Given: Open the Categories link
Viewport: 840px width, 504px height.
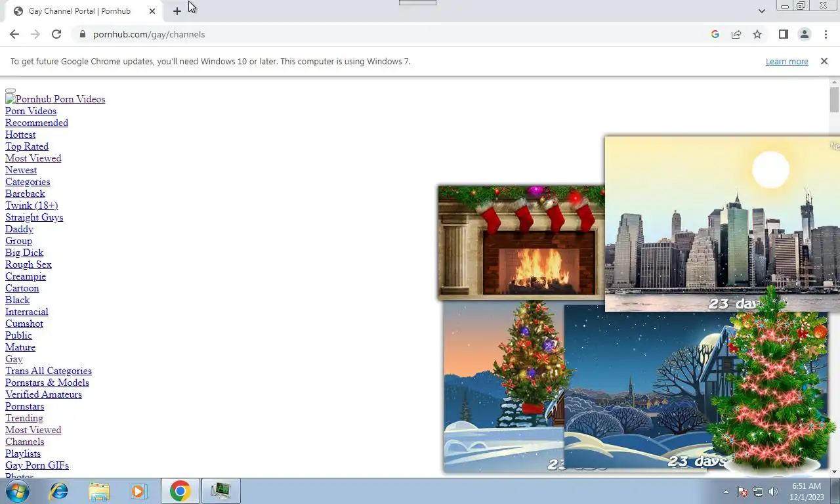Looking at the screenshot, I should pos(28,182).
